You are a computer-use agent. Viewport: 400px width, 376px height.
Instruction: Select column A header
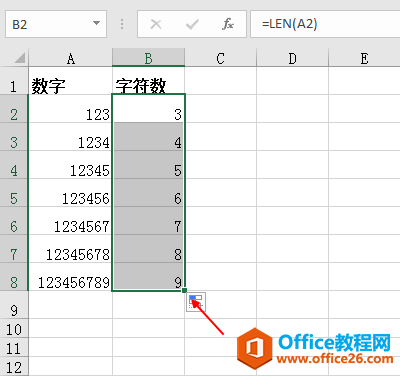click(70, 58)
